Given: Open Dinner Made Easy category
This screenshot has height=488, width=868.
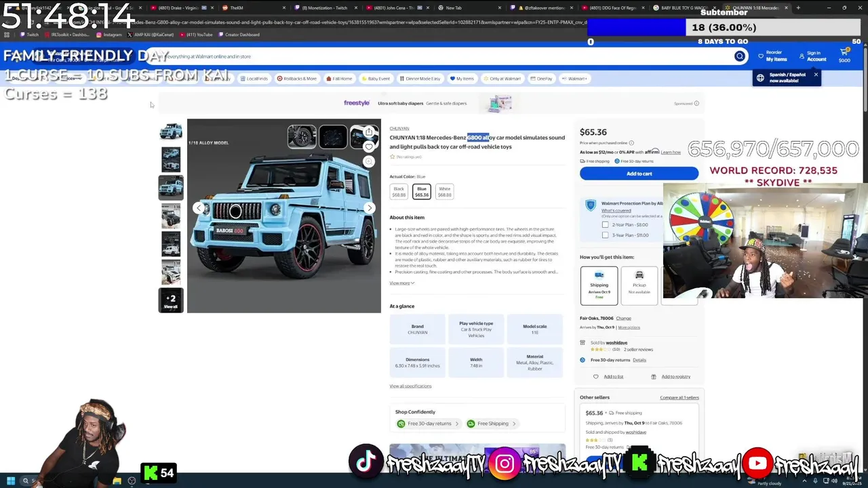Looking at the screenshot, I should [x=420, y=79].
